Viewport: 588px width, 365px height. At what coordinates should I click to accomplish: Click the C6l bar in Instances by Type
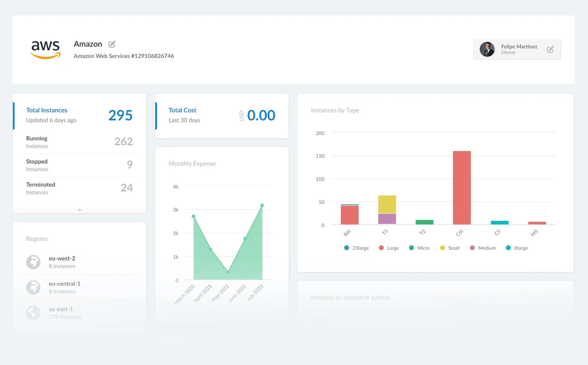click(x=462, y=187)
